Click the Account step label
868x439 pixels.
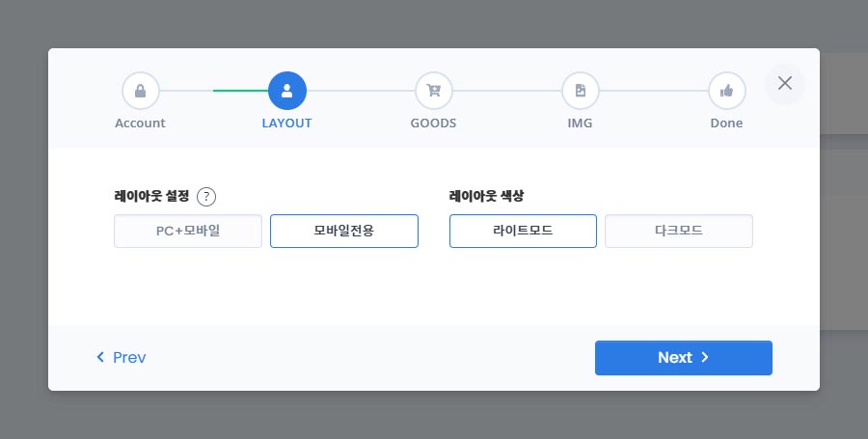(140, 123)
